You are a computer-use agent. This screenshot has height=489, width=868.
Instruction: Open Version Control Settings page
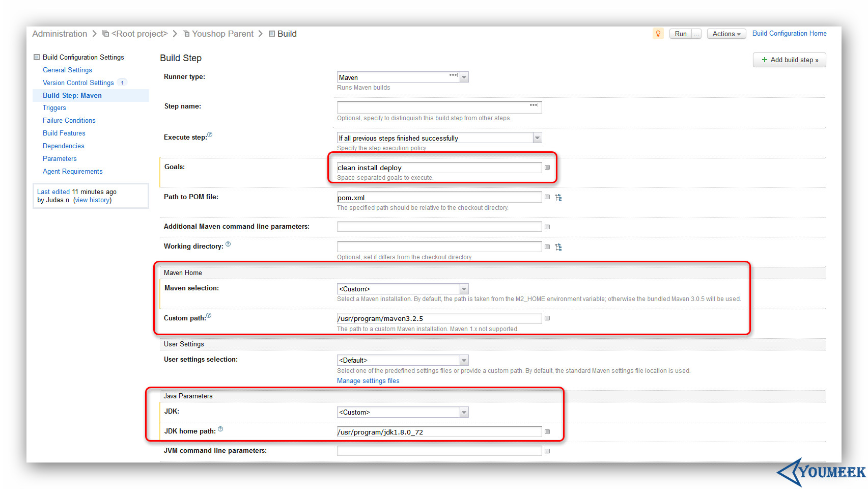pos(78,83)
